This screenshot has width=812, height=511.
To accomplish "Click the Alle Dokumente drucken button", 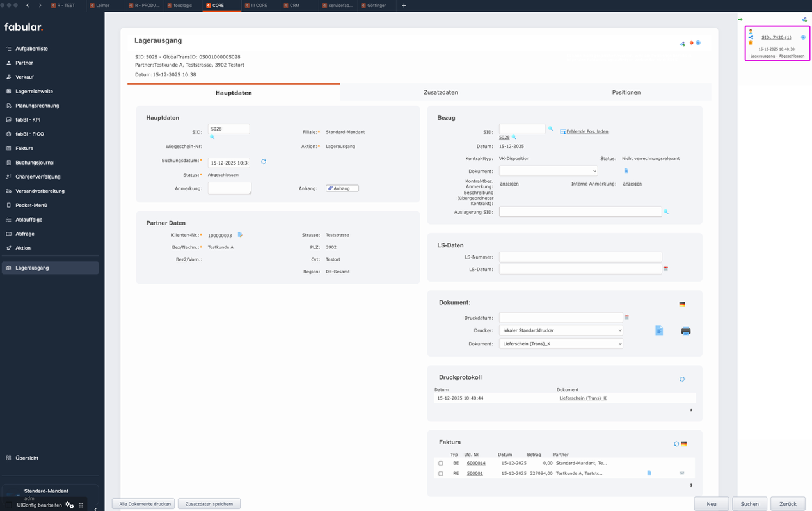I will pos(144,504).
